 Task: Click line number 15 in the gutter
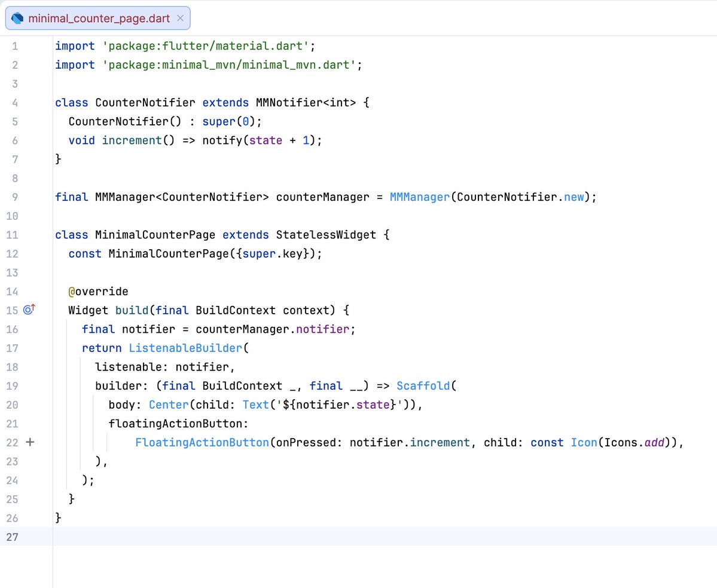pos(11,310)
